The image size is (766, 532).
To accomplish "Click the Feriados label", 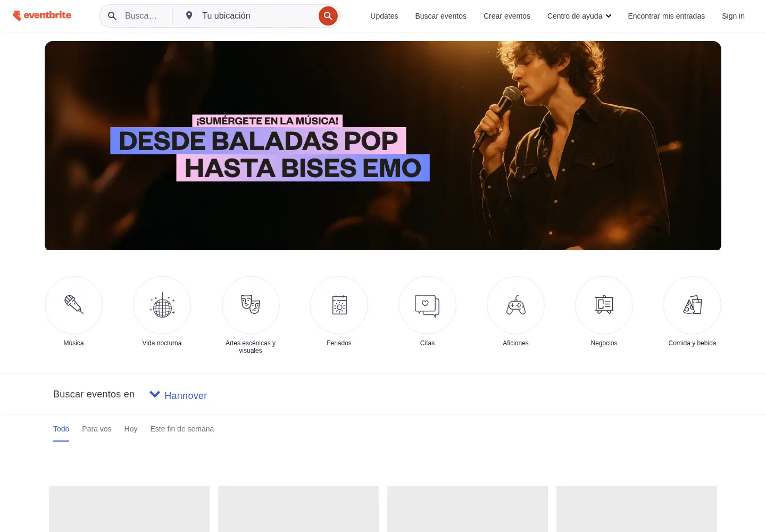I will pos(339,343).
